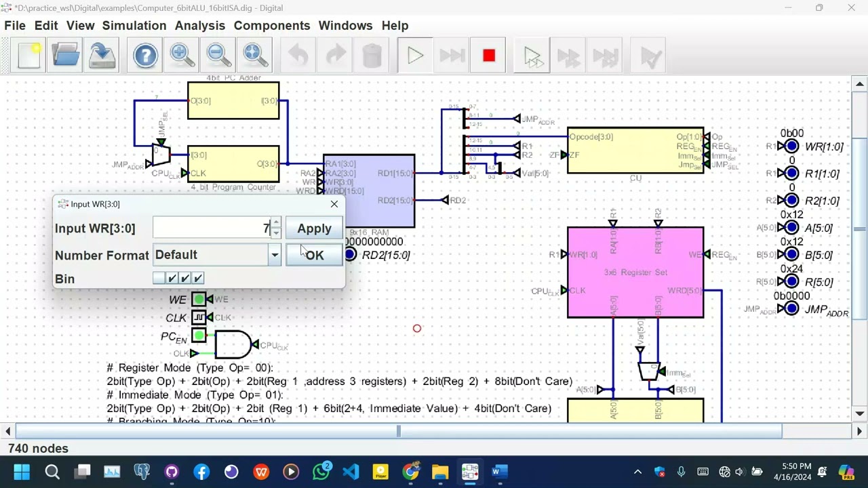Decrease the WR[3:0] value with the down arrow
868x488 pixels.
pos(275,233)
